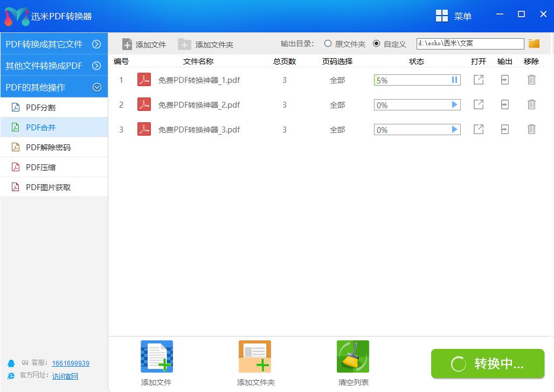The width and height of the screenshot is (554, 392).
Task: Click the 输出 icon for the second file
Action: coord(504,104)
